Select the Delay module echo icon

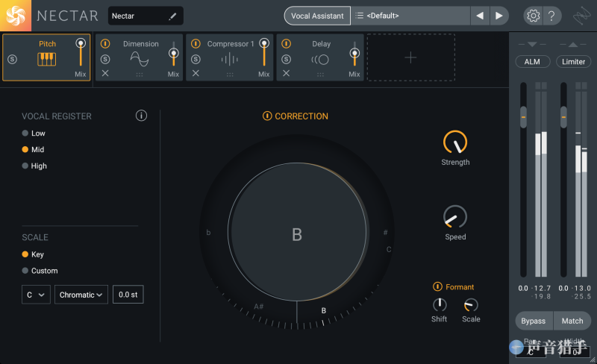point(320,60)
